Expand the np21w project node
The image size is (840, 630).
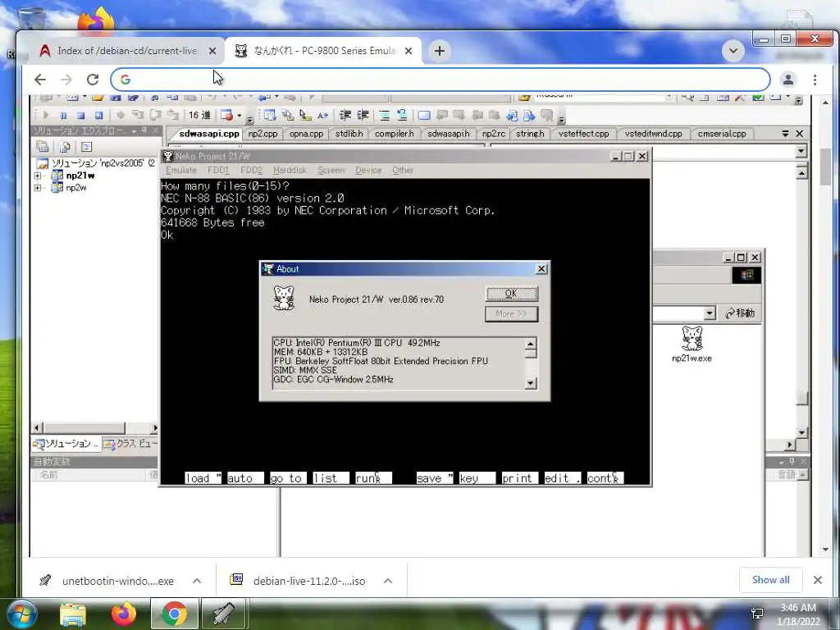tap(38, 176)
